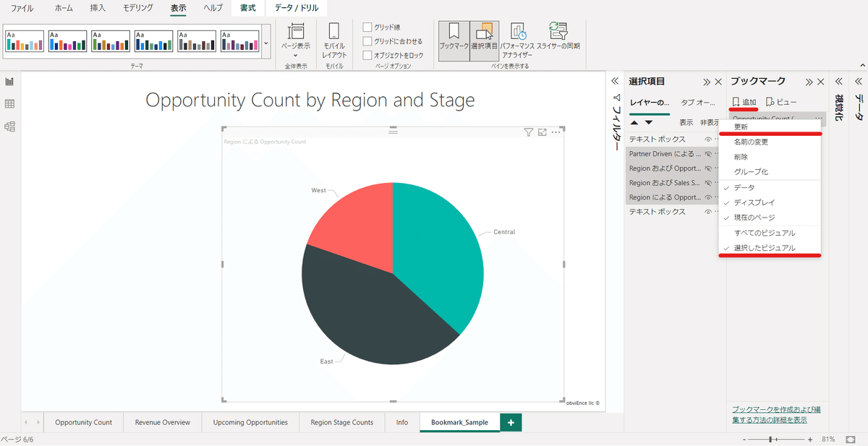The image size is (868, 446).
Task: Toggle the 選択項目 pane button in ribbon
Action: pyautogui.click(x=484, y=40)
